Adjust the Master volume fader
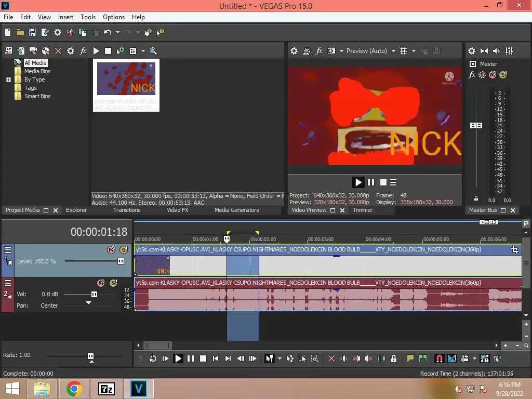 (x=476, y=126)
